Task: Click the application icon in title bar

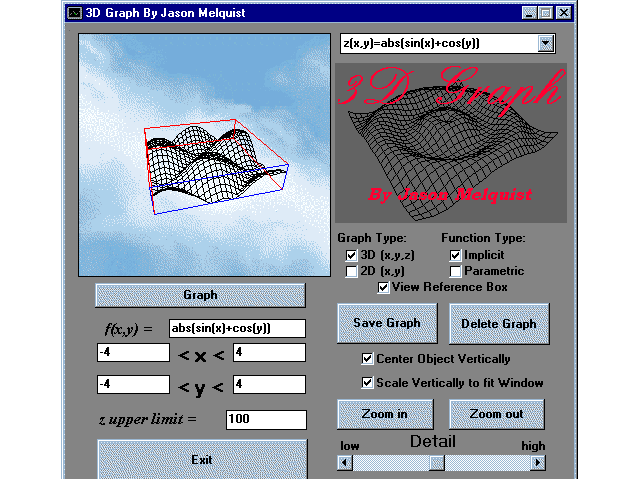Action: click(x=74, y=13)
